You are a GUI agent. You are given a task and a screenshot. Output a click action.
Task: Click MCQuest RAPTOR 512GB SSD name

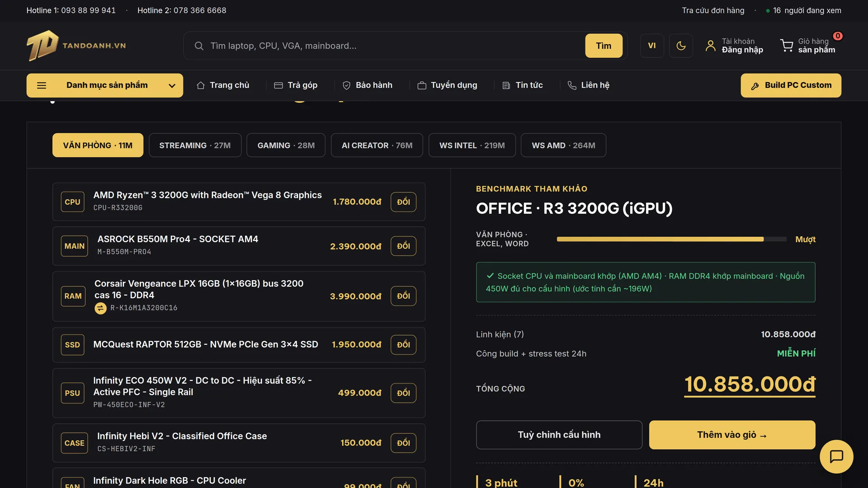[x=206, y=345]
